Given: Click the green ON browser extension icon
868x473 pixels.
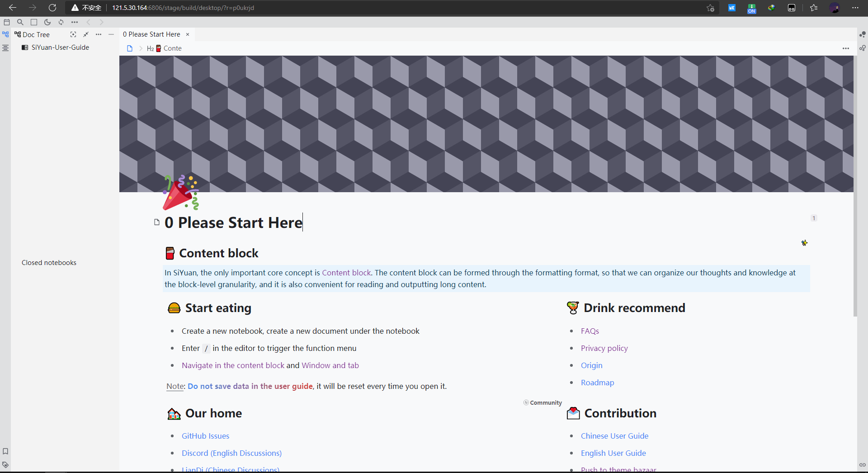Looking at the screenshot, I should (752, 8).
